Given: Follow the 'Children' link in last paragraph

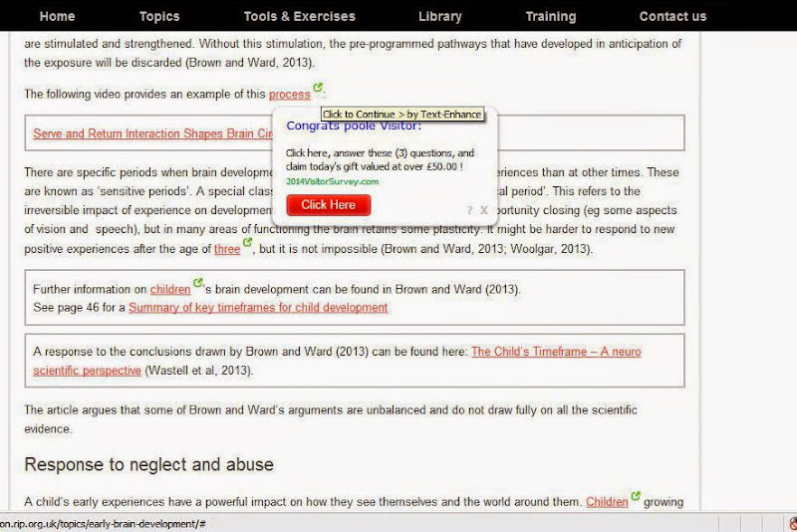Looking at the screenshot, I should click(607, 502).
